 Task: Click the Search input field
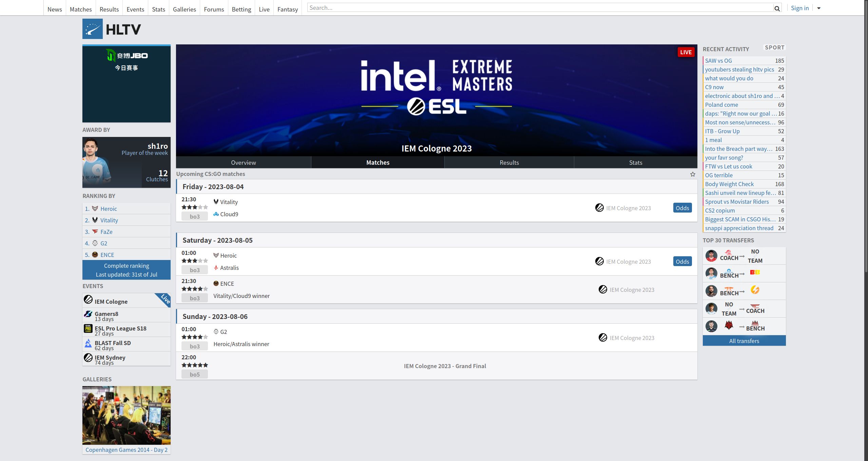tap(541, 8)
